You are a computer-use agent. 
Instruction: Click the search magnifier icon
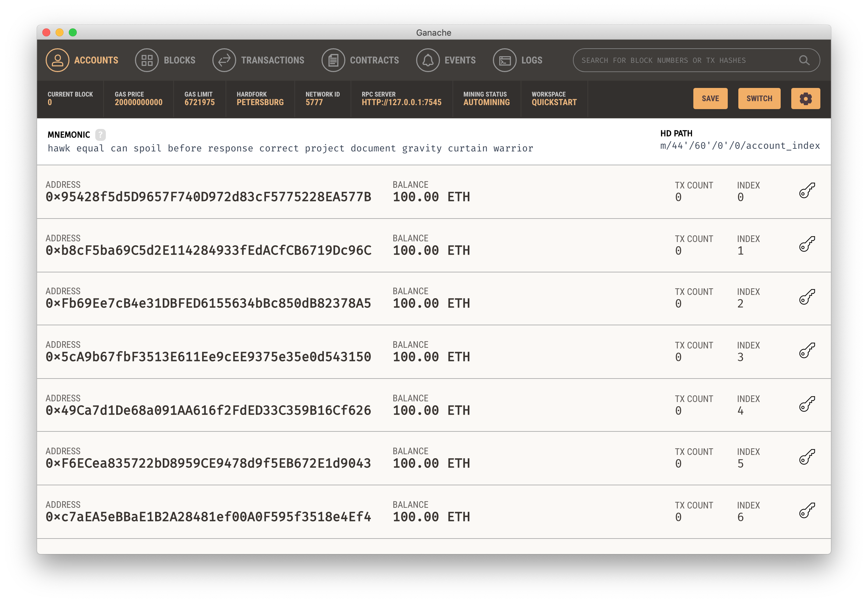804,60
